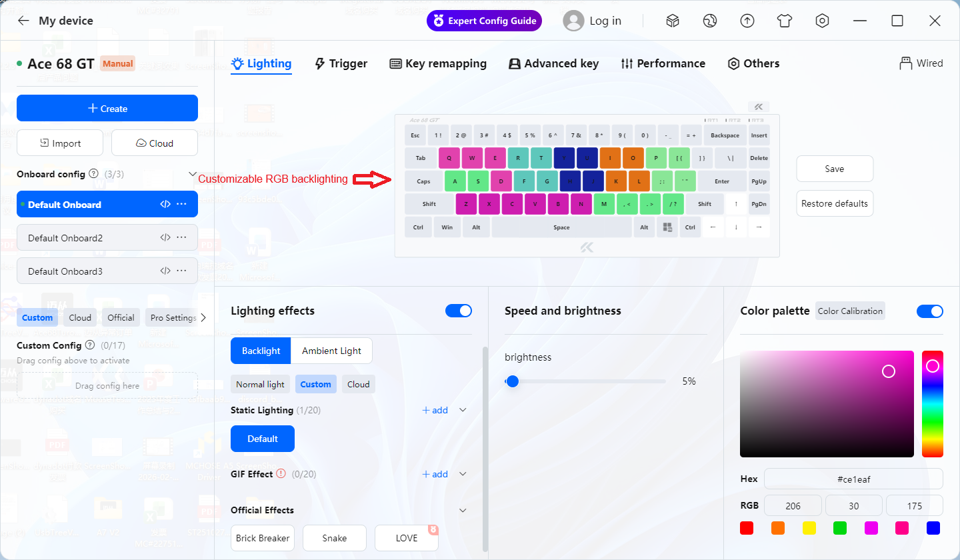Toggle the Color palette switch
The width and height of the screenshot is (960, 560).
point(930,311)
